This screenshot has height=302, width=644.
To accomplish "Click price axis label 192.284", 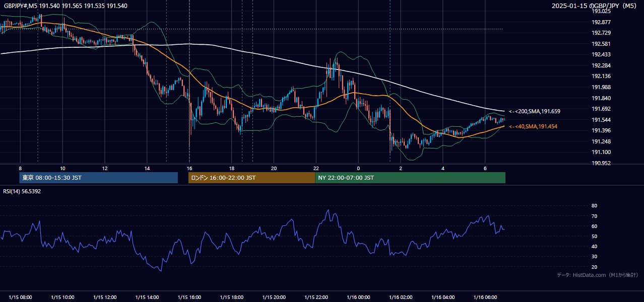I will pos(601,65).
